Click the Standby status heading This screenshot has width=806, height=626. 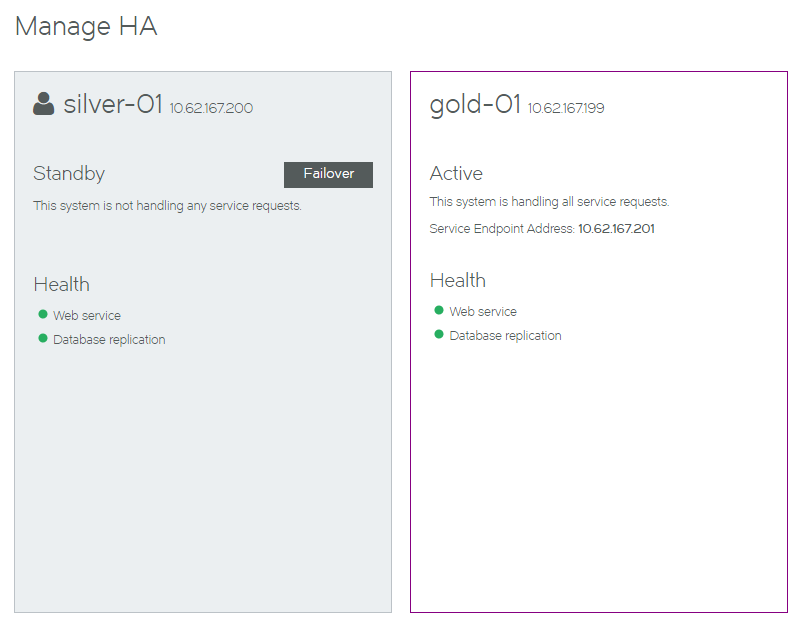coord(69,174)
